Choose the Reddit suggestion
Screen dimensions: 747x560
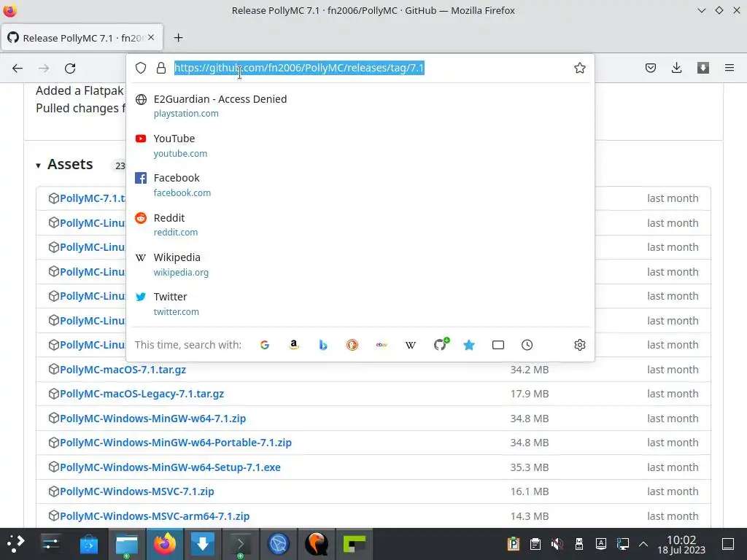point(360,225)
